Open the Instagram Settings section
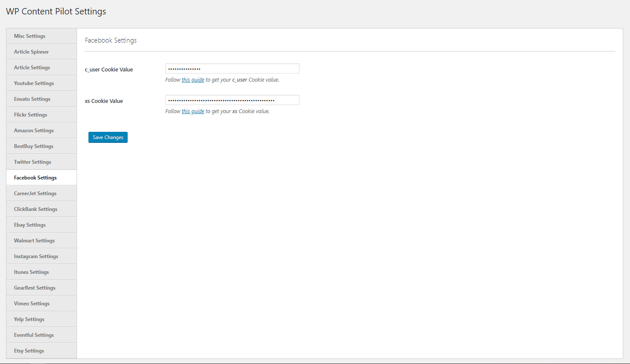 [x=36, y=256]
